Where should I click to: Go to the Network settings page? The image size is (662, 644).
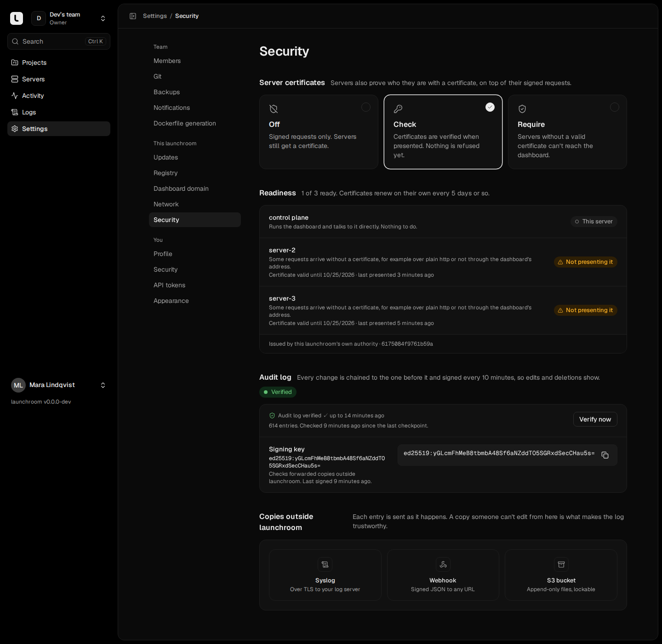coord(195,204)
